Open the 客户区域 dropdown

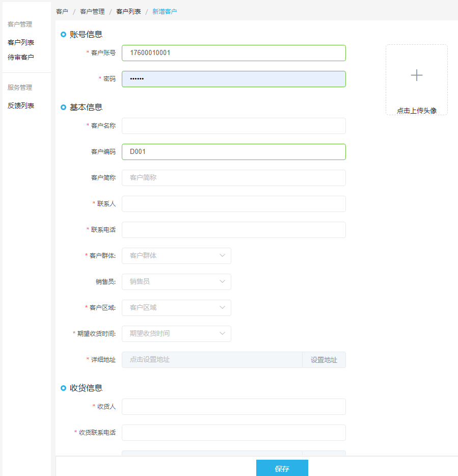176,308
